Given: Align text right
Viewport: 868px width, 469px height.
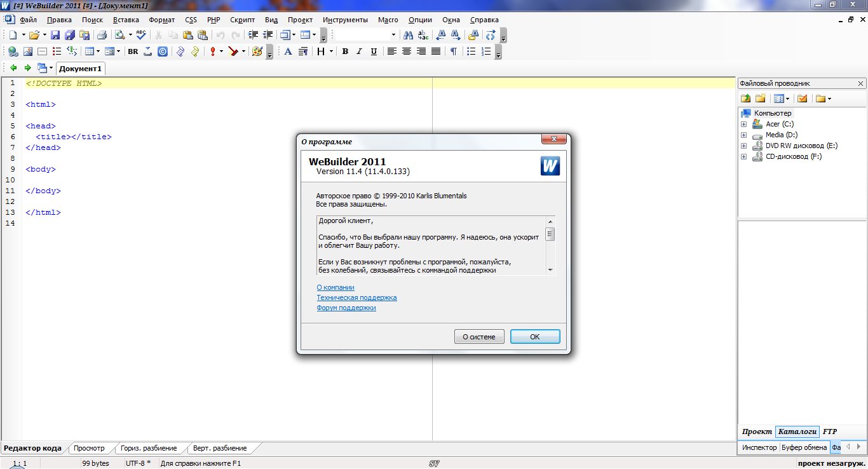Looking at the screenshot, I should pos(421,51).
